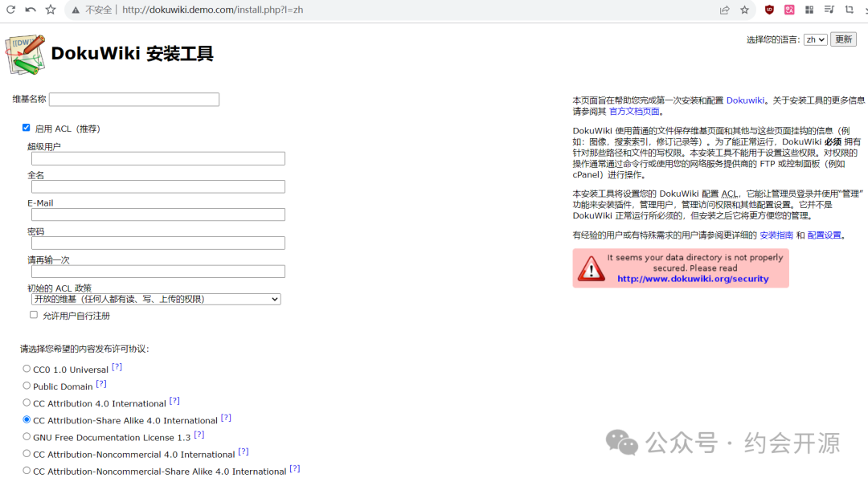Select the Public Domain radio button
Viewport: 868px width, 478px height.
27,386
